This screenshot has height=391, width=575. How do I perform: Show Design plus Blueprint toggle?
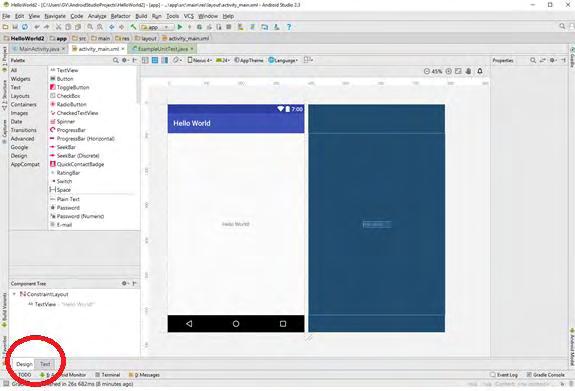click(165, 60)
